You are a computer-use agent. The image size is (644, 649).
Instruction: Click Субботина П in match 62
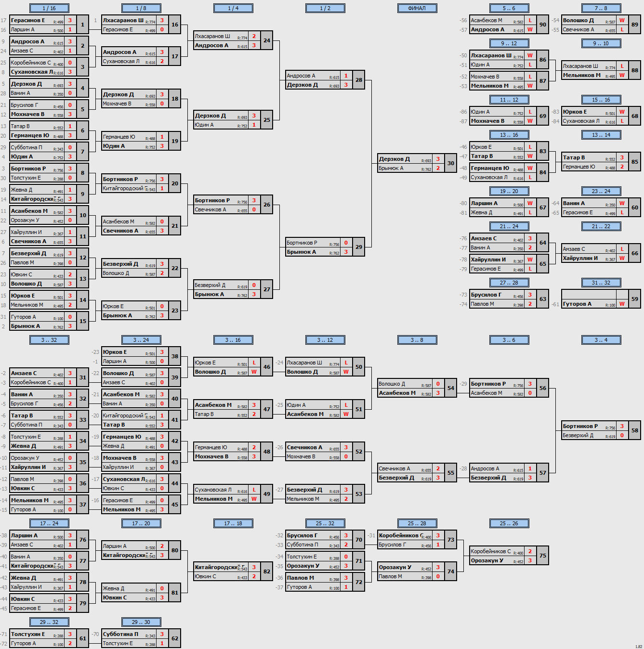point(120,634)
